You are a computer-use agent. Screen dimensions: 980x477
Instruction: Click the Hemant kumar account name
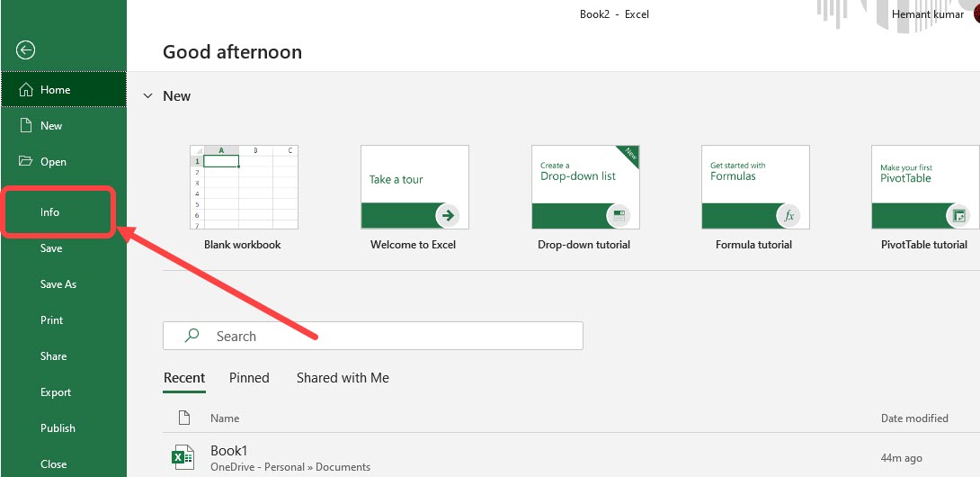(928, 13)
